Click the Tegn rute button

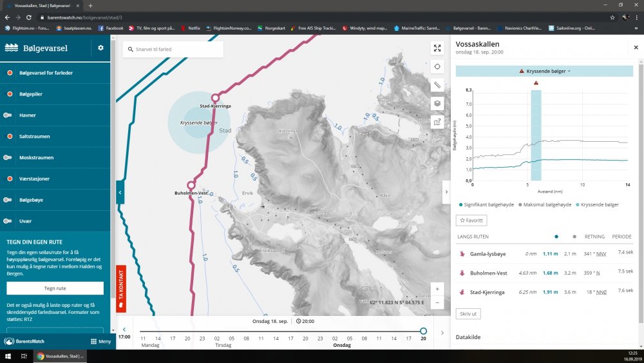tap(55, 288)
